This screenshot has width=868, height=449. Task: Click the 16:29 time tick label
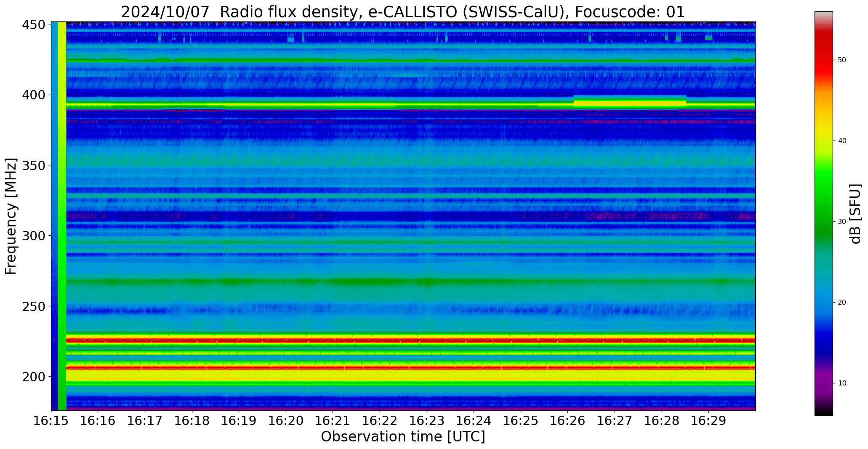(x=708, y=420)
